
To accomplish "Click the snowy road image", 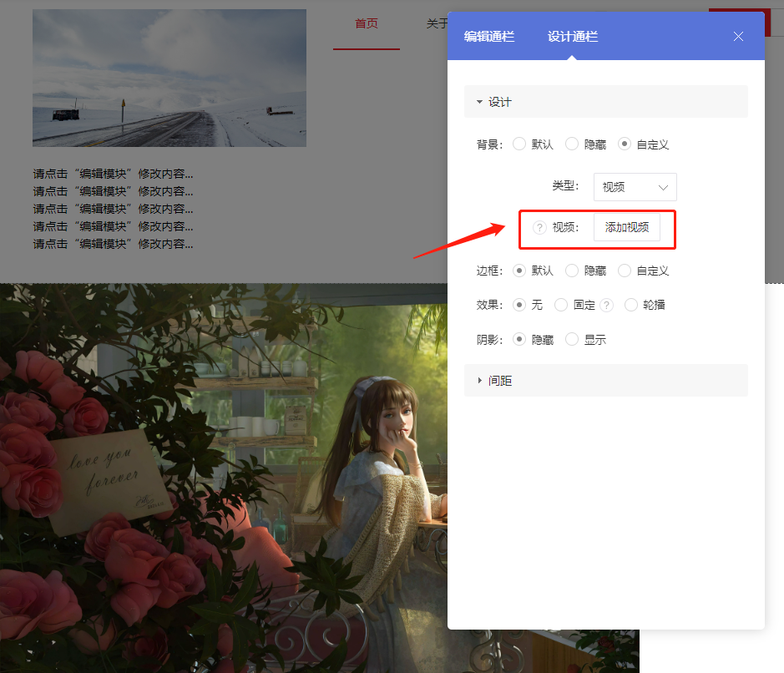I will click(169, 78).
